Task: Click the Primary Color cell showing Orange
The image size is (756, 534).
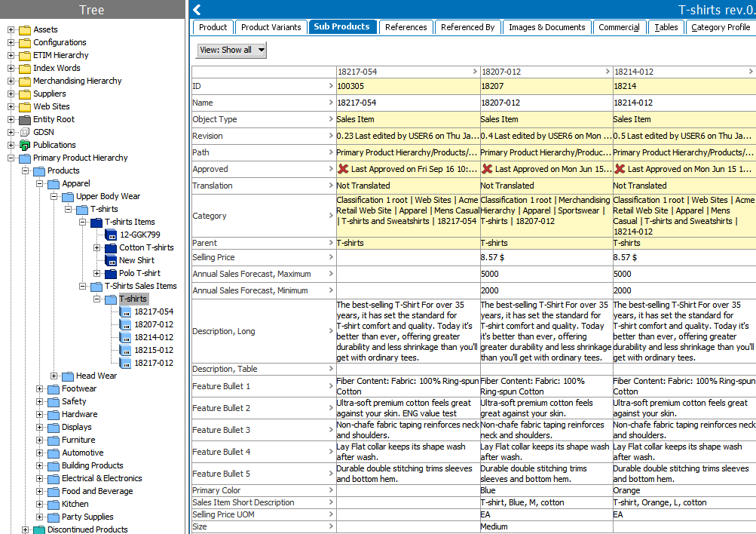Action: [684, 490]
